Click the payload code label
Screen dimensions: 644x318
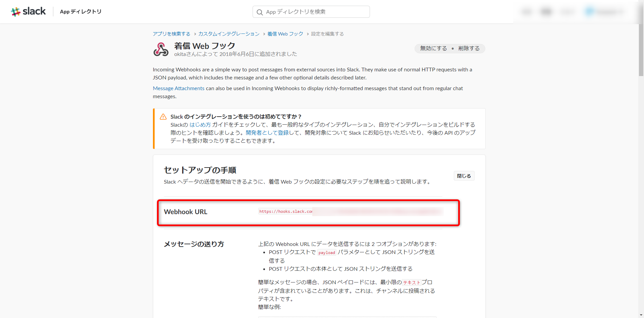327,253
